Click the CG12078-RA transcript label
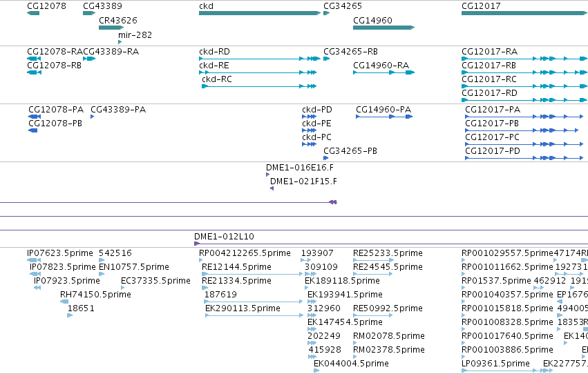Screen dimensions: 588x374 [55, 51]
